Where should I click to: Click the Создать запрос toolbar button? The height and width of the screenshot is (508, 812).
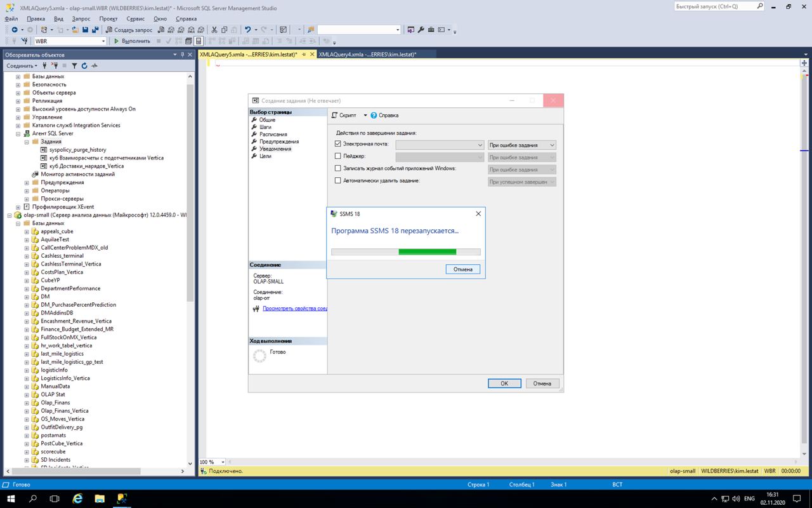129,30
